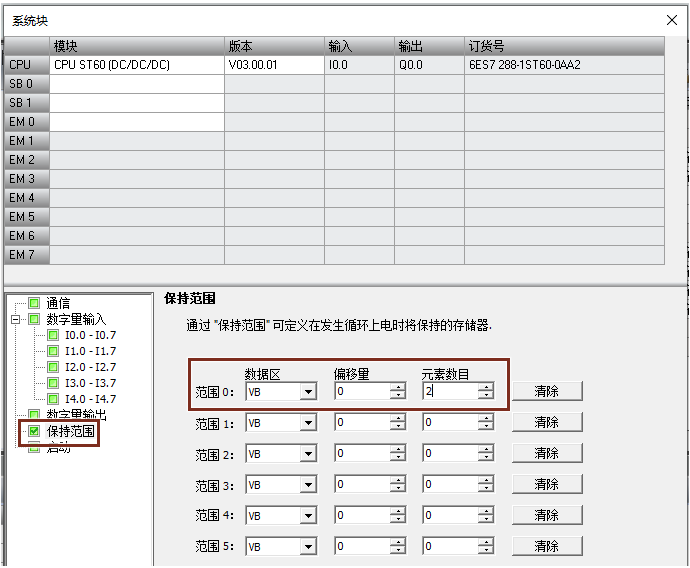Image resolution: width=690 pixels, height=568 pixels.
Task: Collapse the 数字量输入 tree node
Action: point(15,319)
